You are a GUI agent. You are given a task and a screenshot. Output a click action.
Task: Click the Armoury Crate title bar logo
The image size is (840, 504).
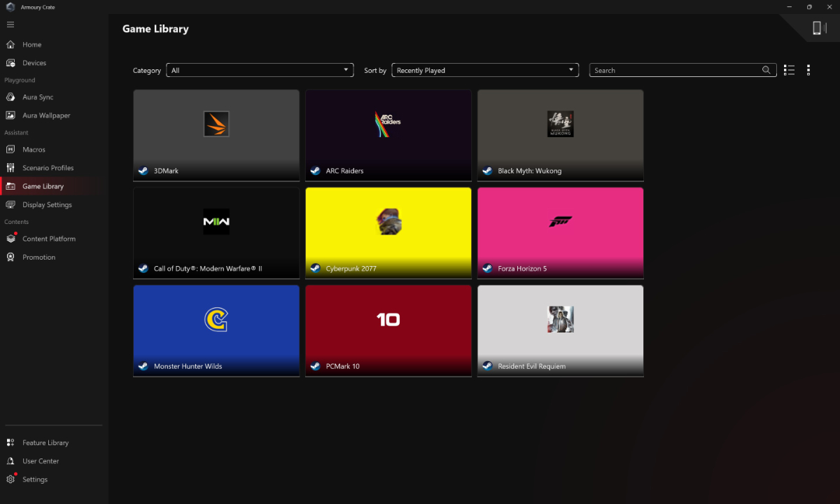coord(10,7)
